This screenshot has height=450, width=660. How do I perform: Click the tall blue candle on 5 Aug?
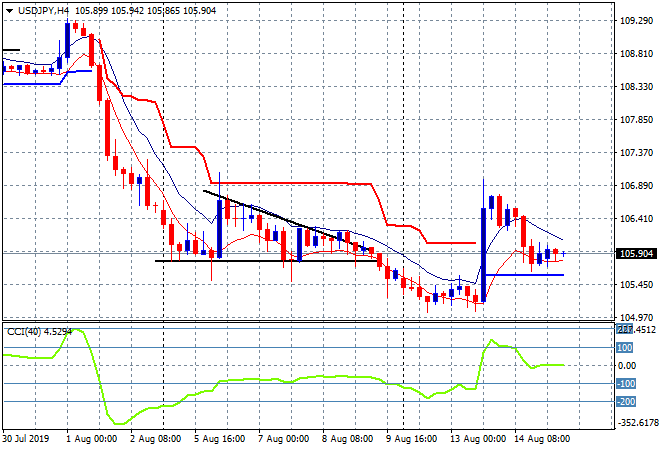pos(218,229)
